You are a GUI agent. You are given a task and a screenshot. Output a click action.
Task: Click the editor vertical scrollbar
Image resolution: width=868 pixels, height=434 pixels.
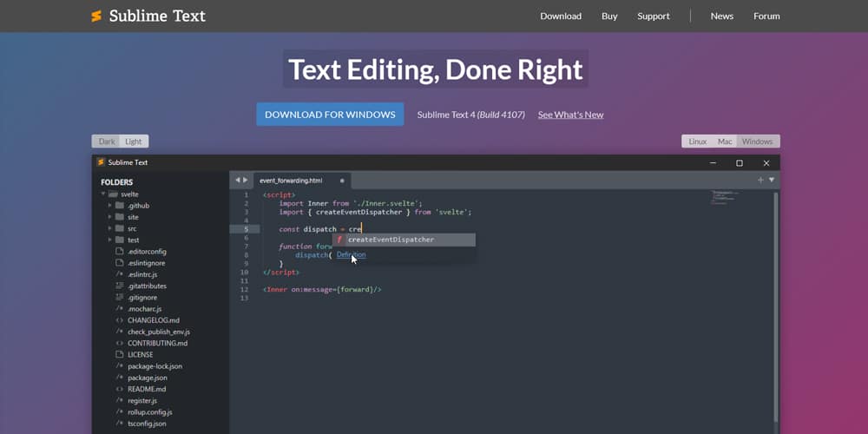pos(777,307)
